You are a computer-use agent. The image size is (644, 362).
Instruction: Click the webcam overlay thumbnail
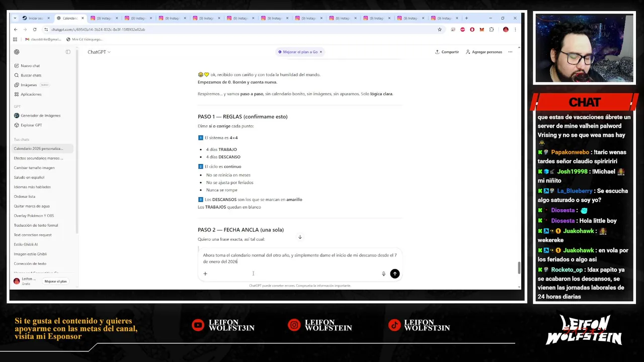(x=584, y=48)
